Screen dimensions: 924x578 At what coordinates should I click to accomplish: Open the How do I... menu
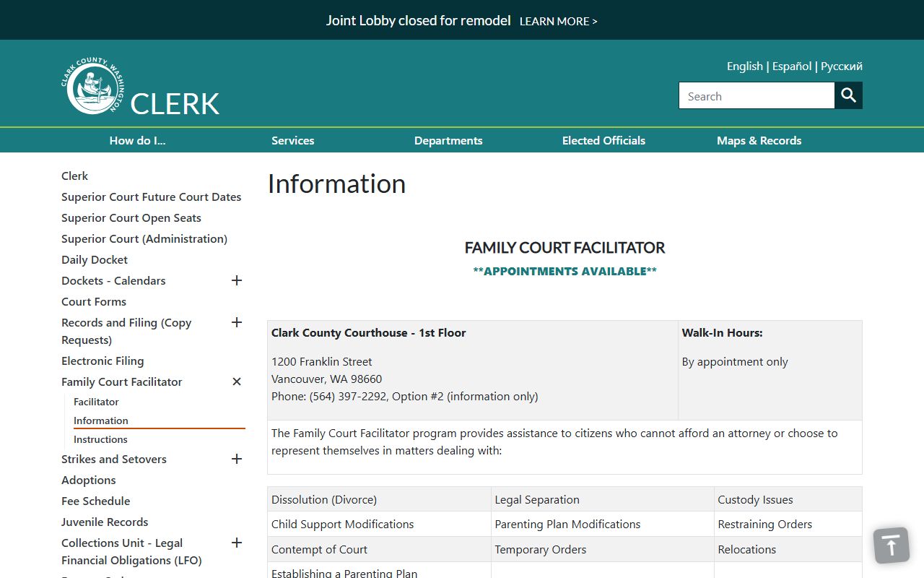click(138, 140)
